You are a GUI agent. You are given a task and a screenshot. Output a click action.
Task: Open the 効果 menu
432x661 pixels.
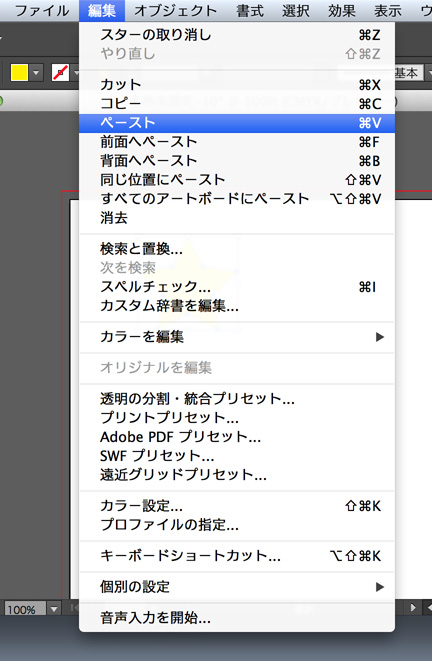341,11
